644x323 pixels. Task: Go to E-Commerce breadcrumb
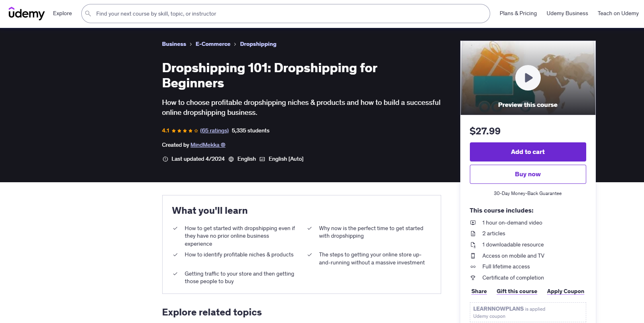coord(213,44)
